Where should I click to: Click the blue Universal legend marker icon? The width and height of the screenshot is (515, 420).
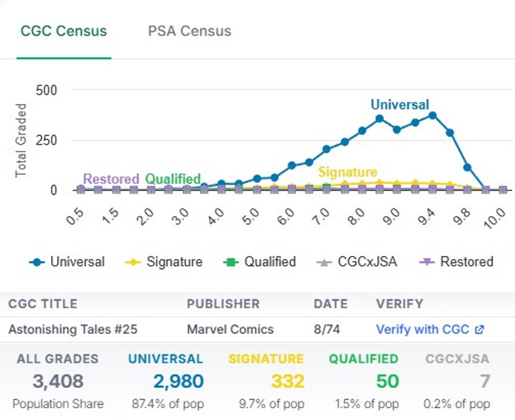[x=37, y=262]
